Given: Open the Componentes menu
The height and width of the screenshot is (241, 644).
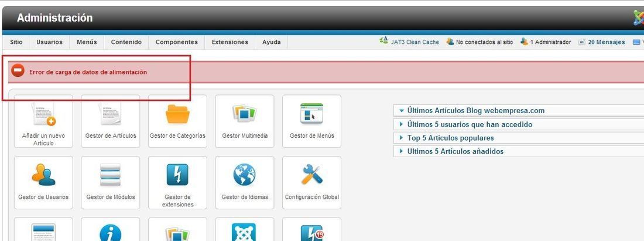Looking at the screenshot, I should click(177, 42).
